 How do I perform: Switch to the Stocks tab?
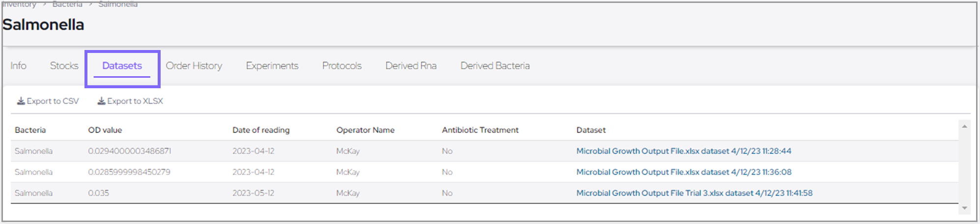64,66
